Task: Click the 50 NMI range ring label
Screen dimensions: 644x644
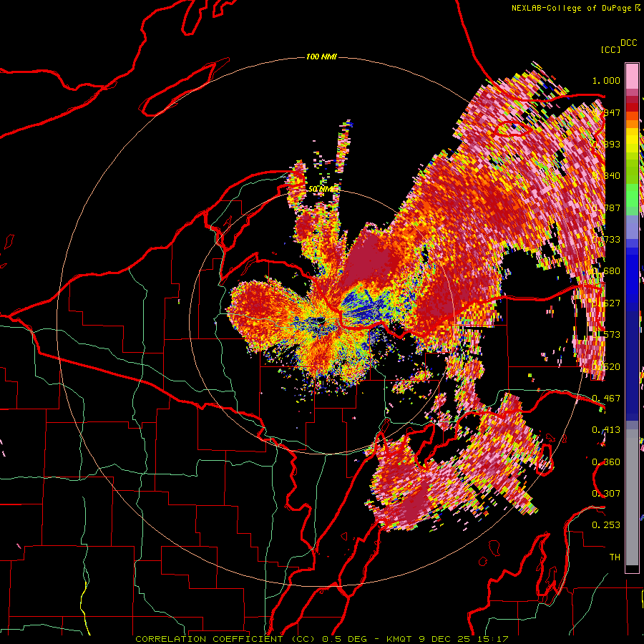Action: [x=323, y=190]
